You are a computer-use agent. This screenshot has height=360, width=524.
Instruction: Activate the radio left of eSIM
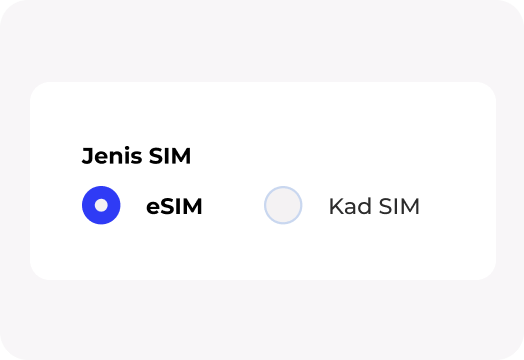pyautogui.click(x=101, y=205)
